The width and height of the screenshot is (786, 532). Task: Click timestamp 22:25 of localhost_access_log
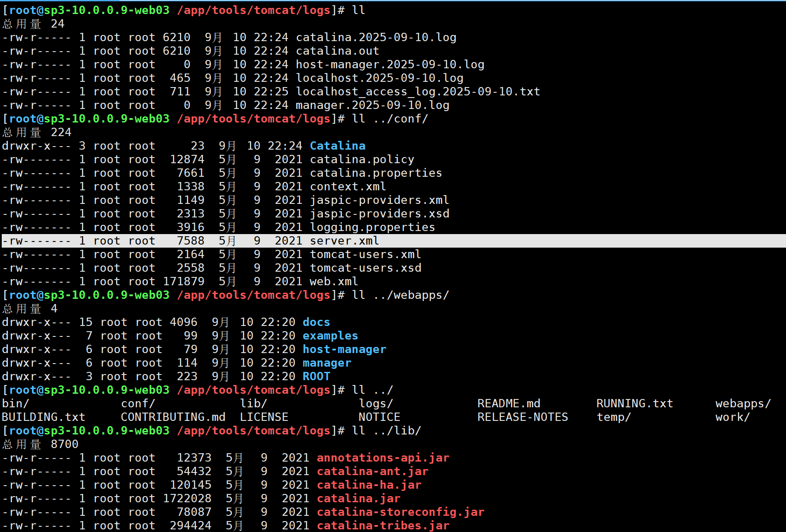271,91
